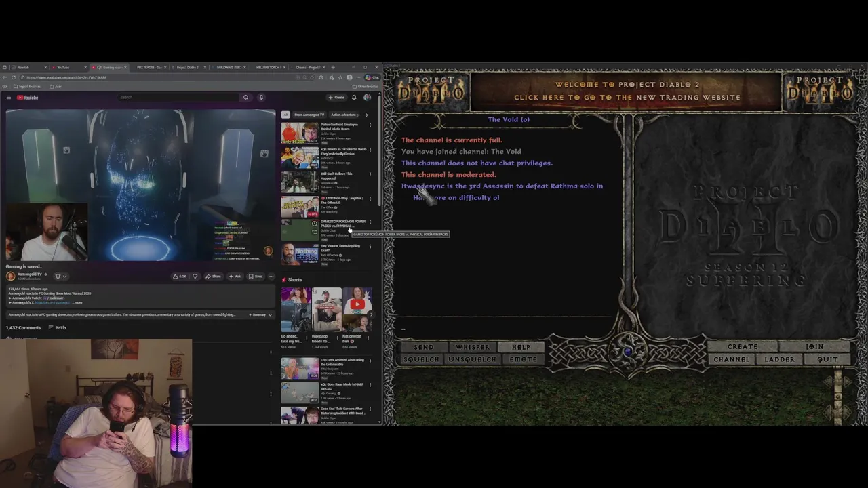This screenshot has height=488, width=868.
Task: Click the voice search microphone icon
Action: pos(261,97)
